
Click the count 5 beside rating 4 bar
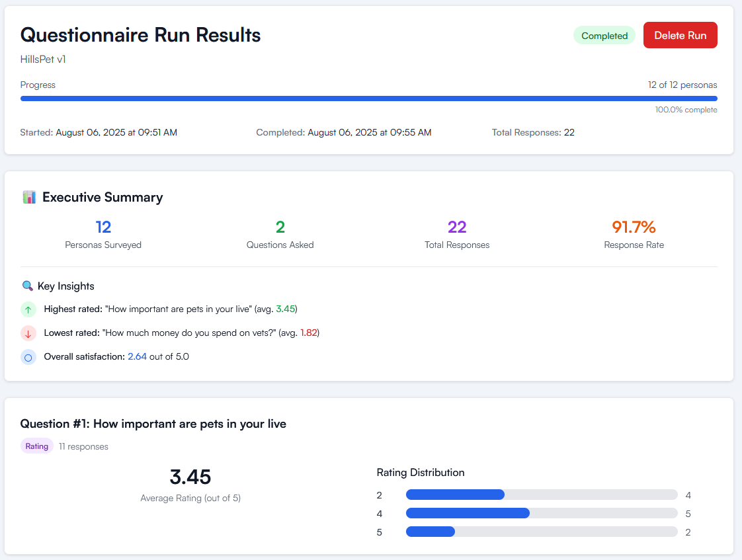tap(688, 514)
